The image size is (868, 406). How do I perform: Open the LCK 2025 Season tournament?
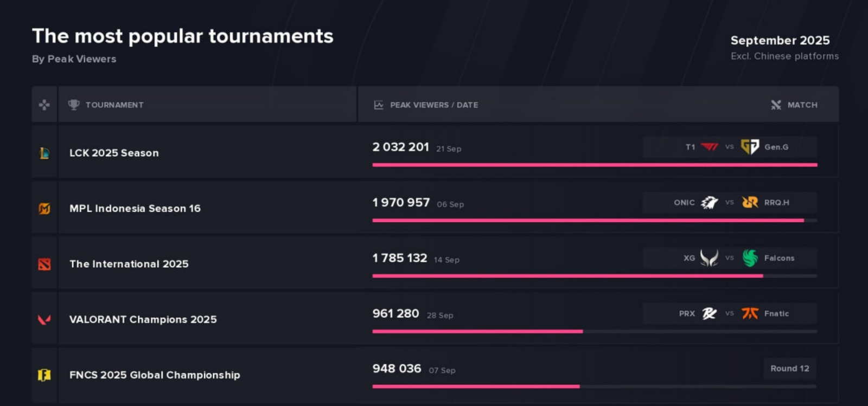click(114, 153)
